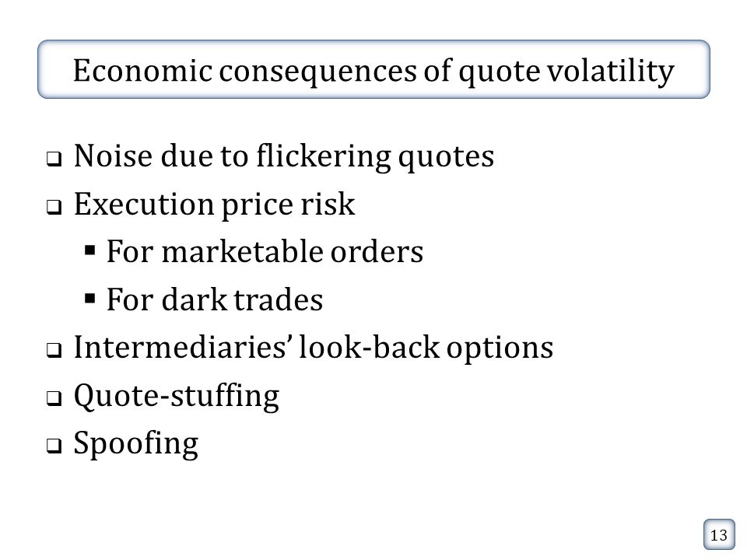The image size is (747, 560).
Task: Click the Execution price risk line
Action: [215, 205]
